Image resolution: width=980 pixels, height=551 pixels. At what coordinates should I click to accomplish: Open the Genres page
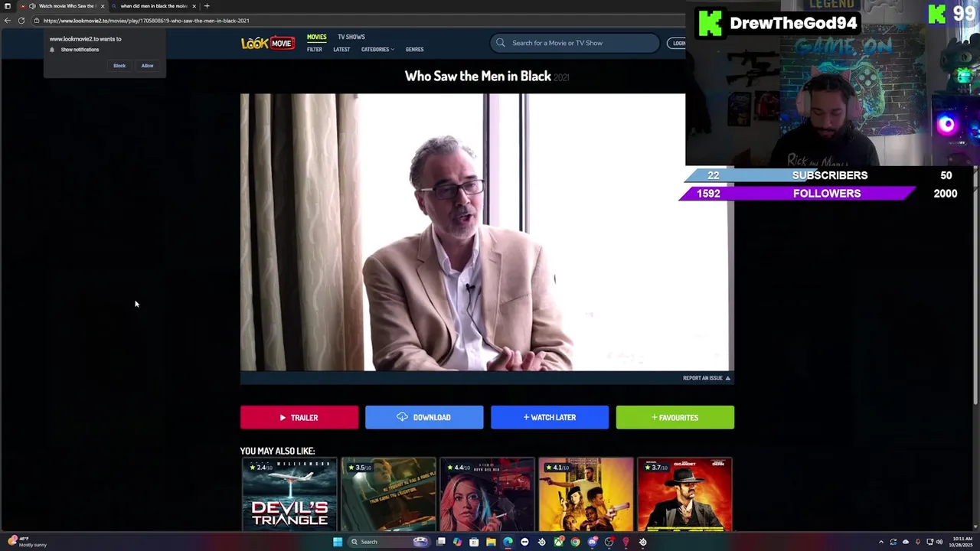click(414, 50)
